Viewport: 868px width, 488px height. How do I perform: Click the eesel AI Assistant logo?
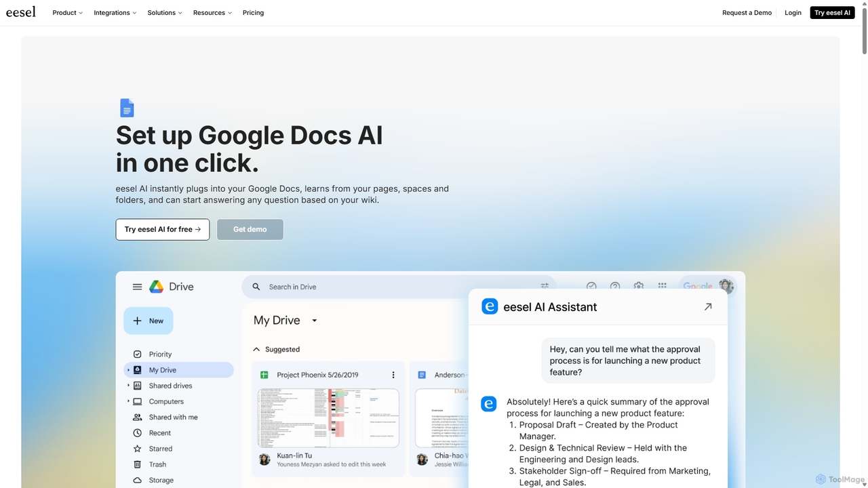tap(490, 306)
